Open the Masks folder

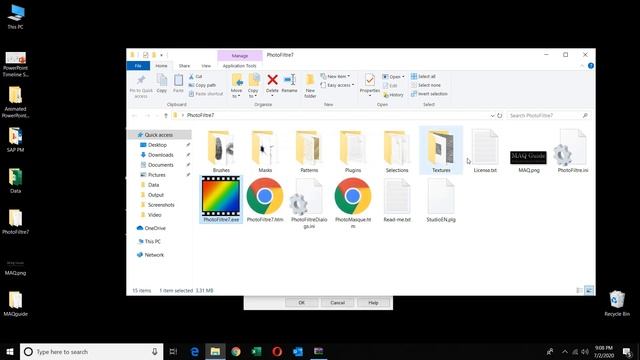coord(265,151)
